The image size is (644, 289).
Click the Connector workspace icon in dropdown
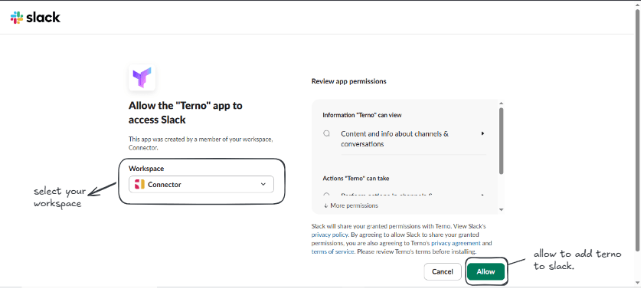[x=139, y=185]
